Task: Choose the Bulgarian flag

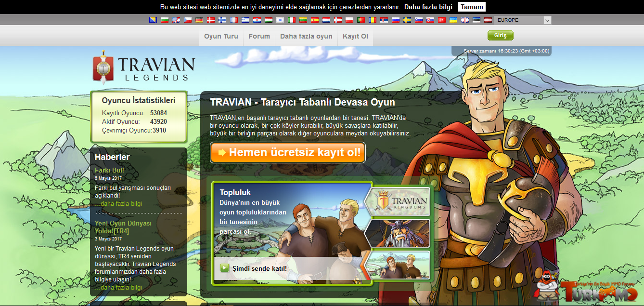Action: (165, 20)
